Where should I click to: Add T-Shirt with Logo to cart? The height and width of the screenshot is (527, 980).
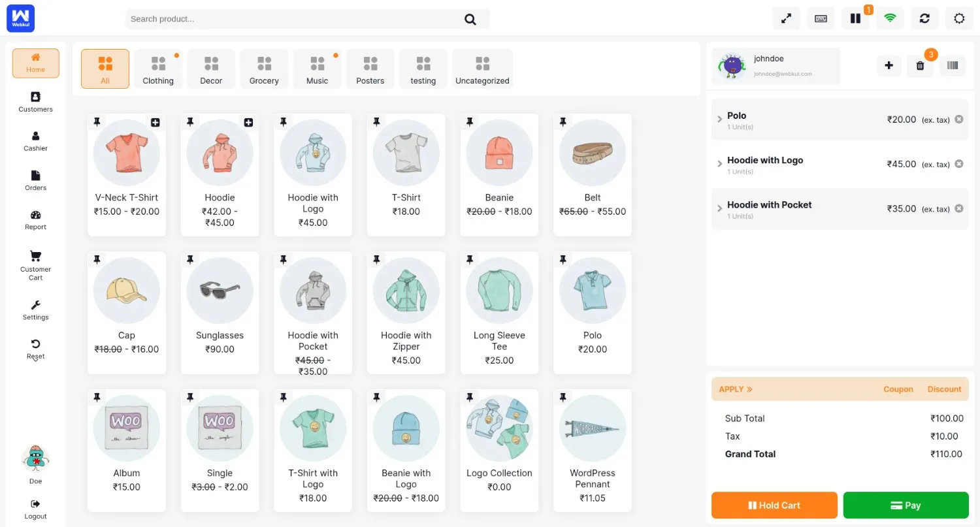313,450
